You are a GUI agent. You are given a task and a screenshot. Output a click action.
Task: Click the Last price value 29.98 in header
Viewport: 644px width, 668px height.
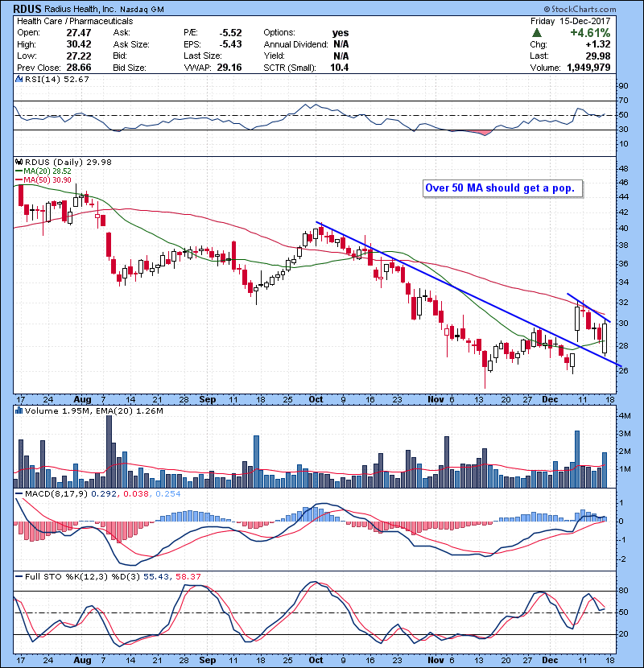coord(597,56)
